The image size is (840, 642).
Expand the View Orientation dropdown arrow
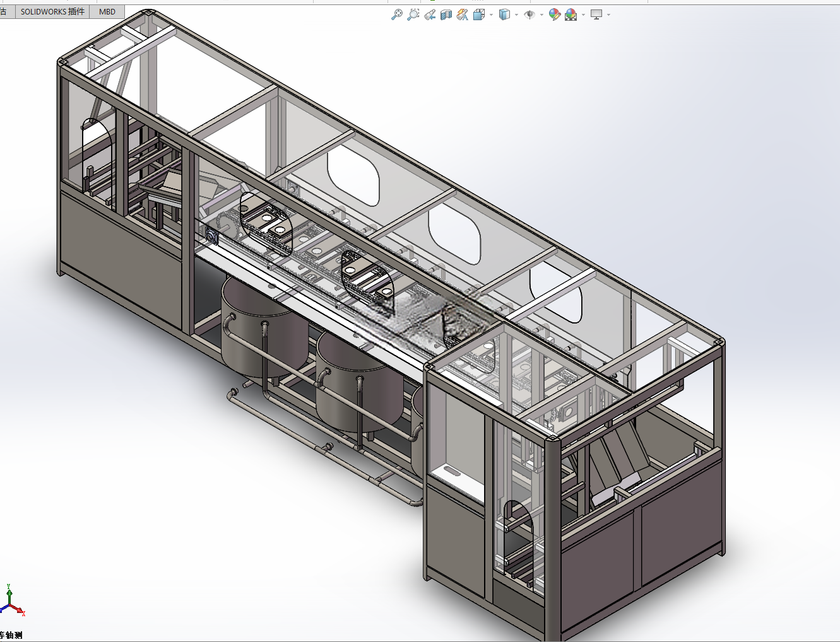pos(491,15)
